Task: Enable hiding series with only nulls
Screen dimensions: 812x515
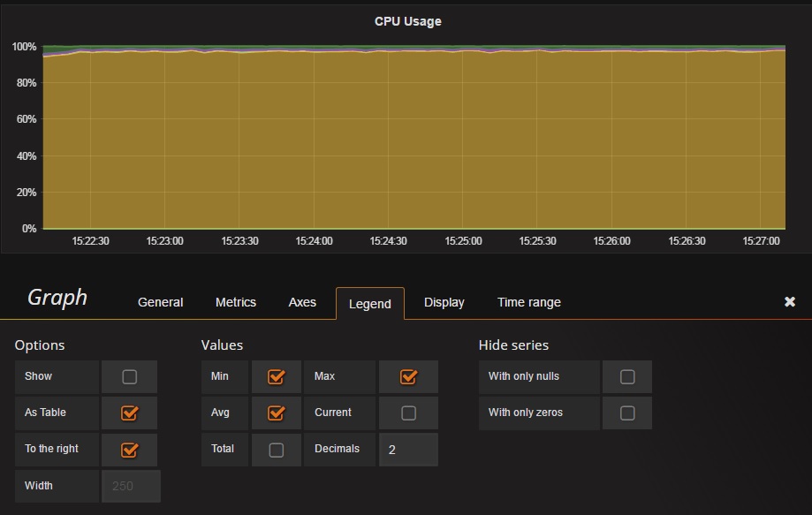Action: [627, 377]
